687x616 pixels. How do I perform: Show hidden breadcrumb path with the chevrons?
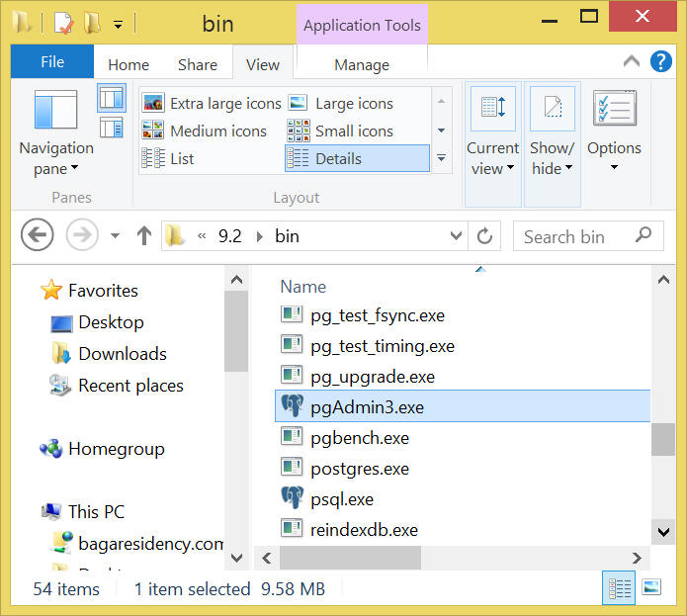coord(202,236)
